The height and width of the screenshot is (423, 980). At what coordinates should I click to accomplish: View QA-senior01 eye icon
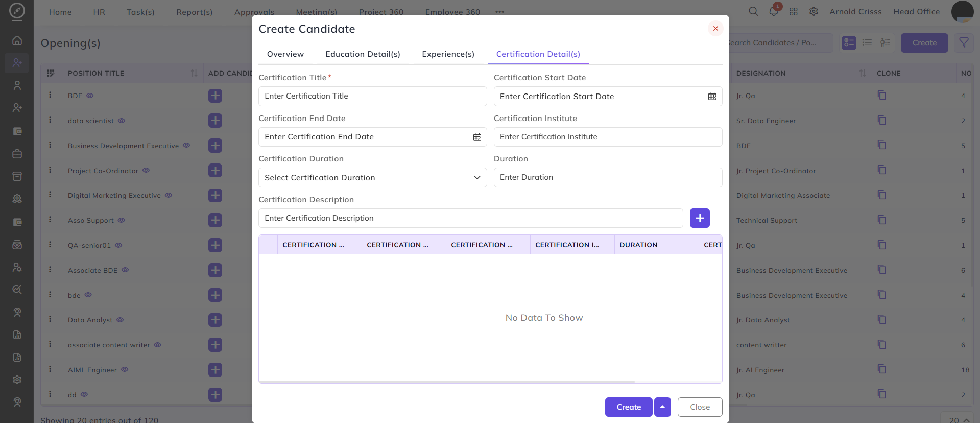click(x=118, y=245)
